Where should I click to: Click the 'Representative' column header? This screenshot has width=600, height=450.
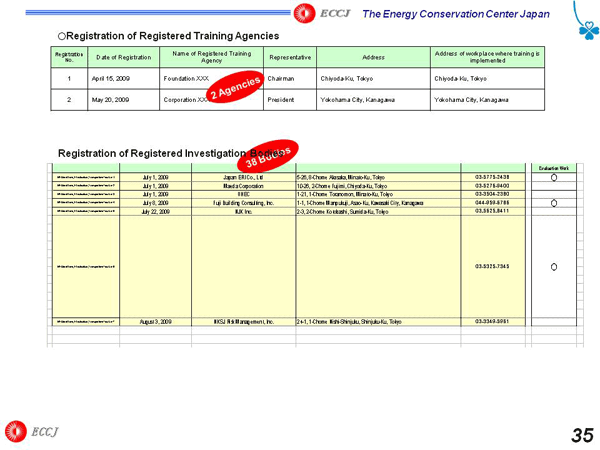[x=290, y=57]
